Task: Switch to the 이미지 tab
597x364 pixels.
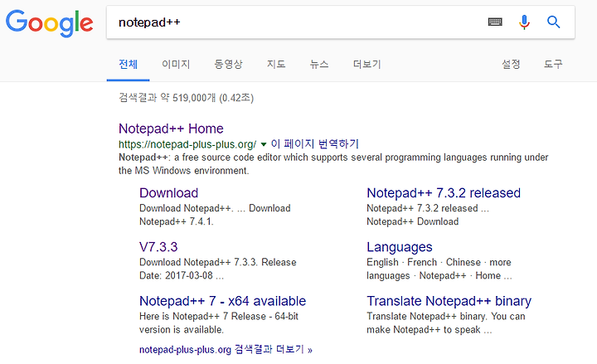Action: pos(176,64)
